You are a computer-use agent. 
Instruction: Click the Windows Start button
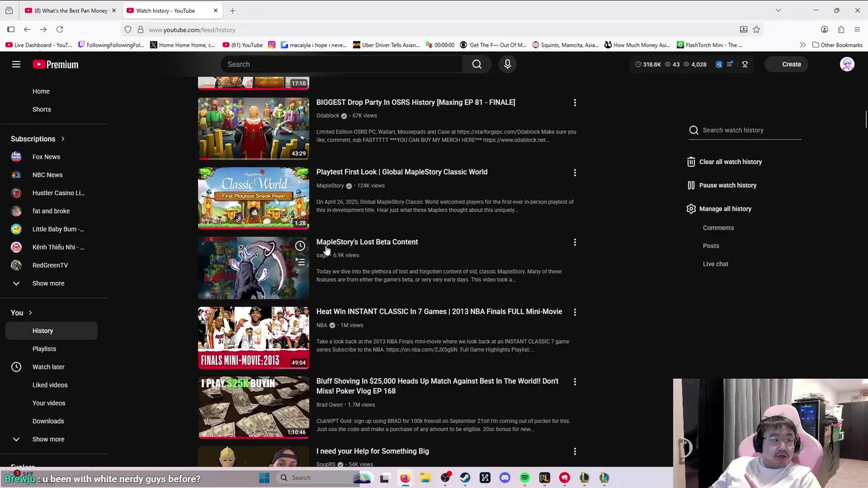[264, 478]
